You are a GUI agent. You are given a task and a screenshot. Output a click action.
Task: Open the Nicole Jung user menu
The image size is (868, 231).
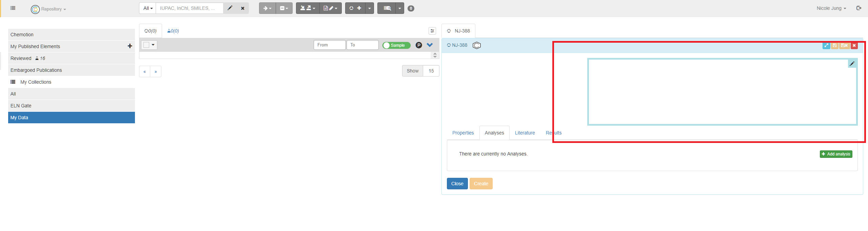831,8
